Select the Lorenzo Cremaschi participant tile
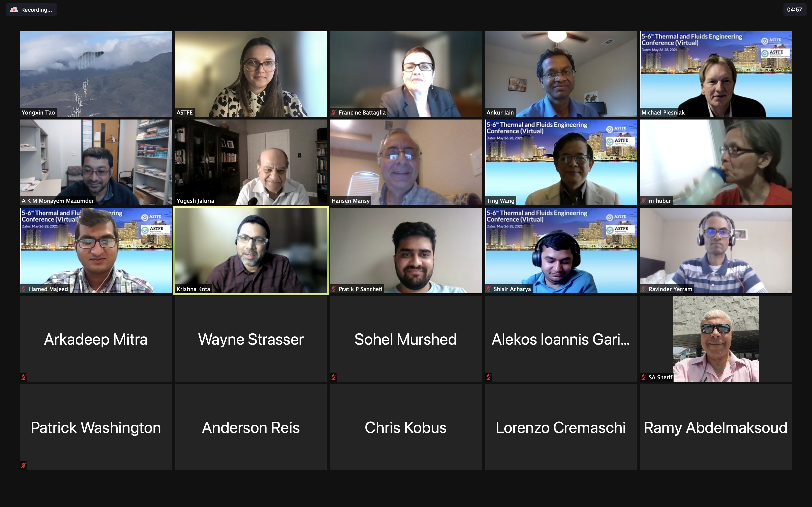The width and height of the screenshot is (812, 507). pos(561,427)
